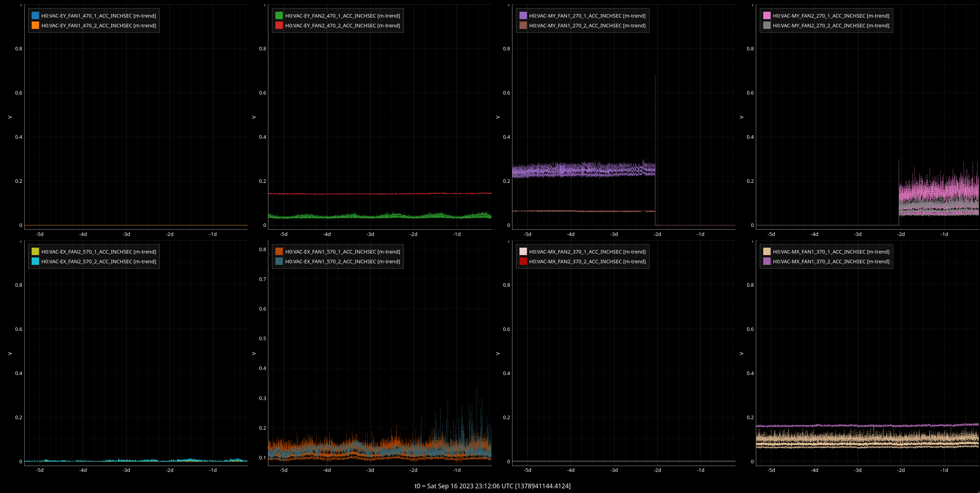Select H0:VAC-EY_FAN2_470_1_ACC_INCHSEC legend label

coord(343,16)
